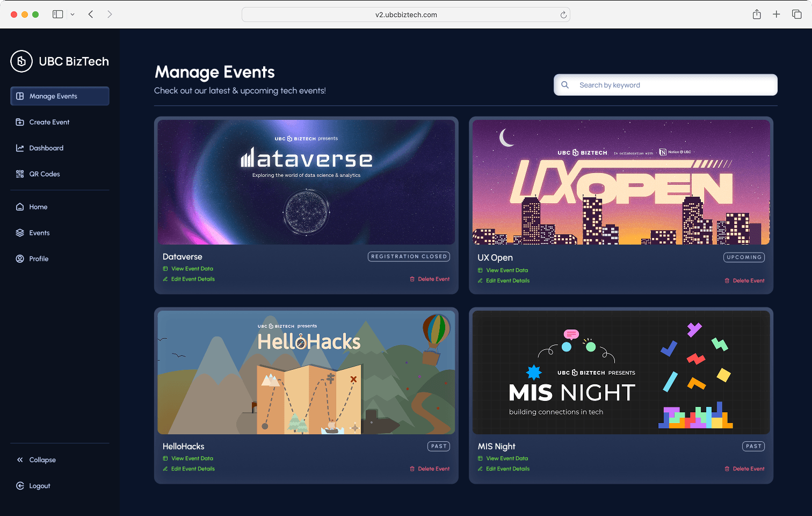Click MIS Night edit pencil icon
The width and height of the screenshot is (812, 516).
(480, 469)
